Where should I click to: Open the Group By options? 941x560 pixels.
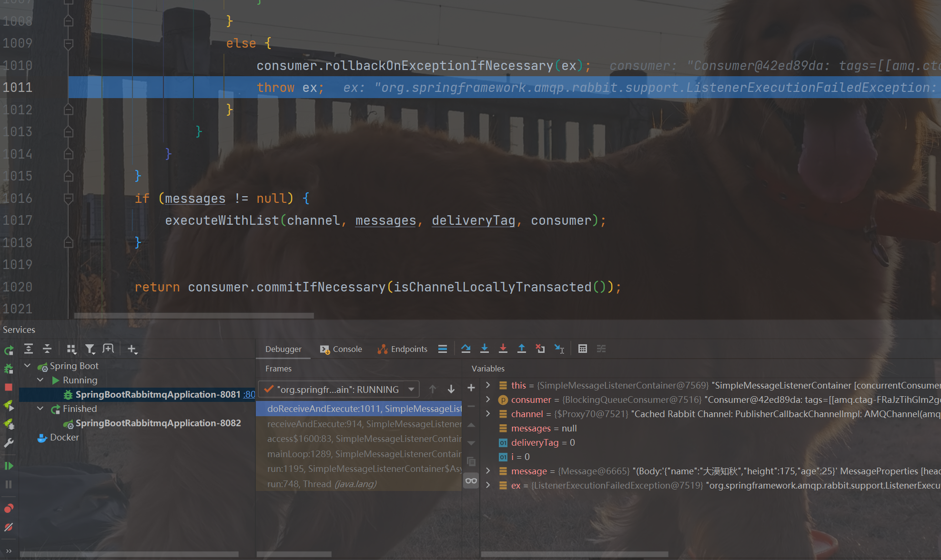pos(71,349)
